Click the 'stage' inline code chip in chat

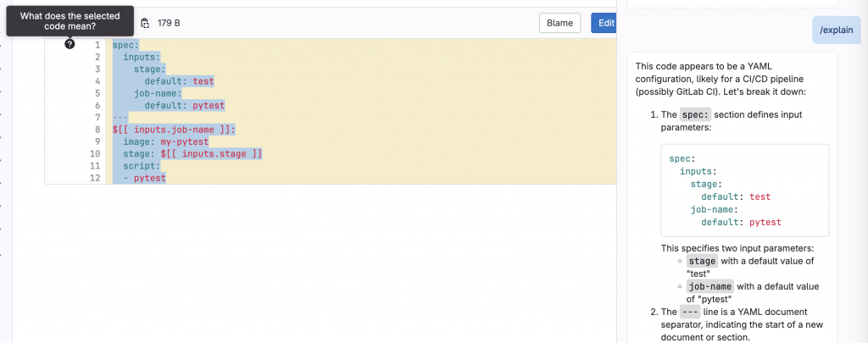pos(702,261)
